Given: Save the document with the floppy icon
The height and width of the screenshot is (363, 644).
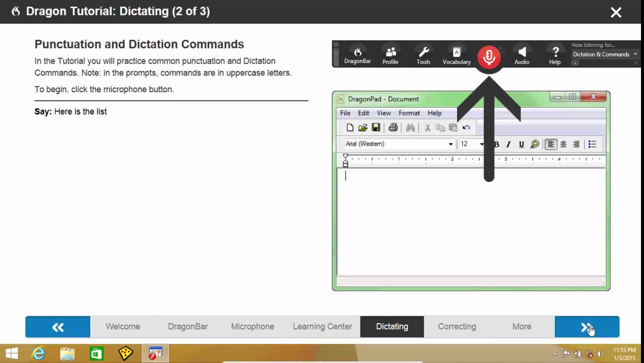Looking at the screenshot, I should tap(376, 128).
